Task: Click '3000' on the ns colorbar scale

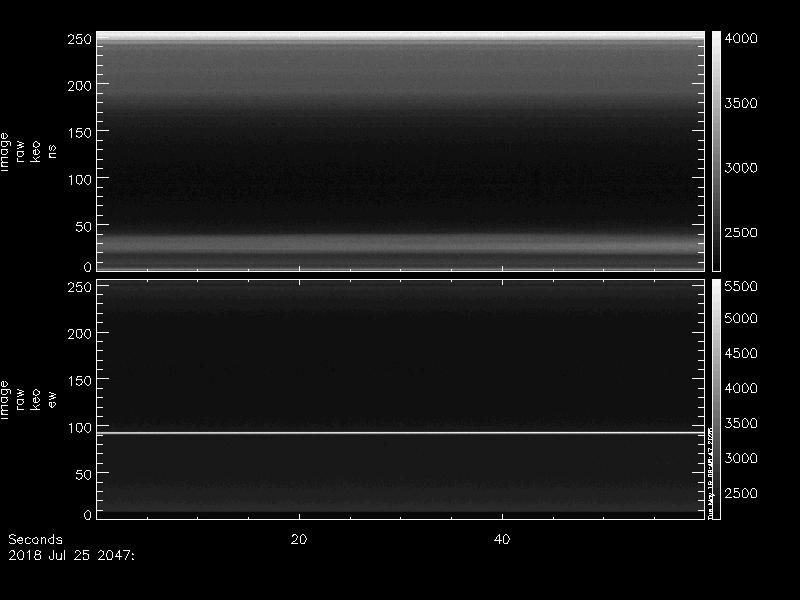Action: [x=741, y=168]
